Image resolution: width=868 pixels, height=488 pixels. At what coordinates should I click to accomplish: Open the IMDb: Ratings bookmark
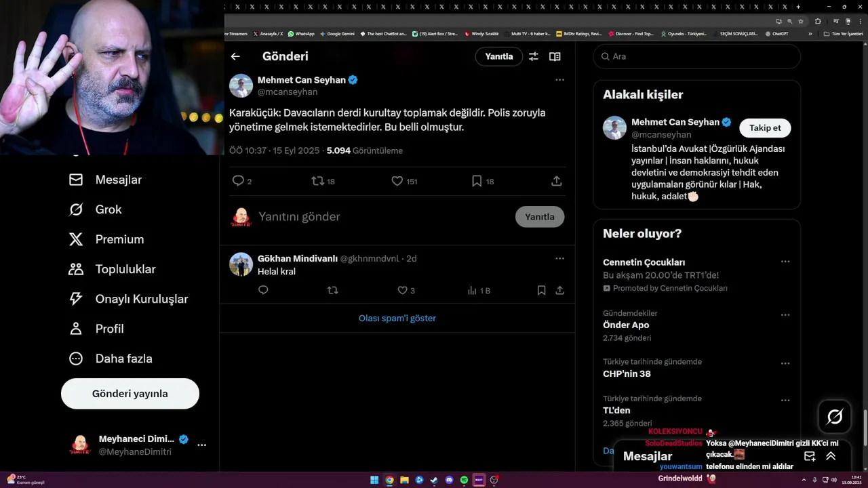click(x=578, y=33)
